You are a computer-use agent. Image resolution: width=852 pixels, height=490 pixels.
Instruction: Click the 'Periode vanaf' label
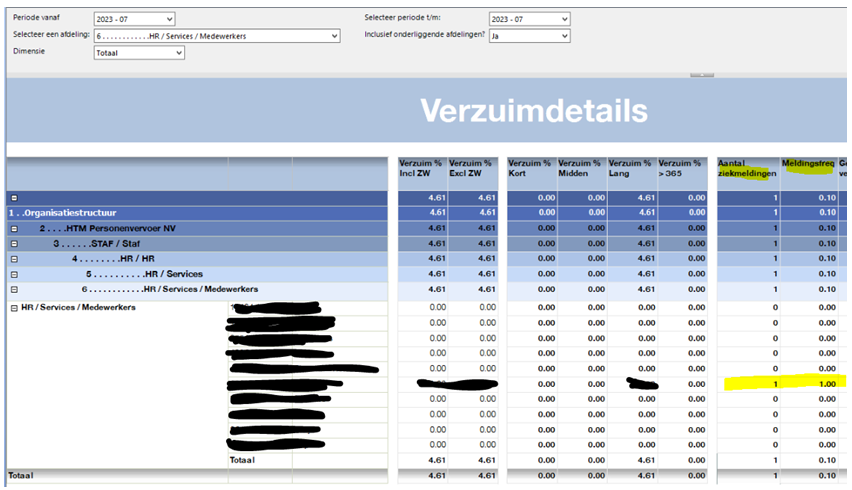[x=36, y=17]
